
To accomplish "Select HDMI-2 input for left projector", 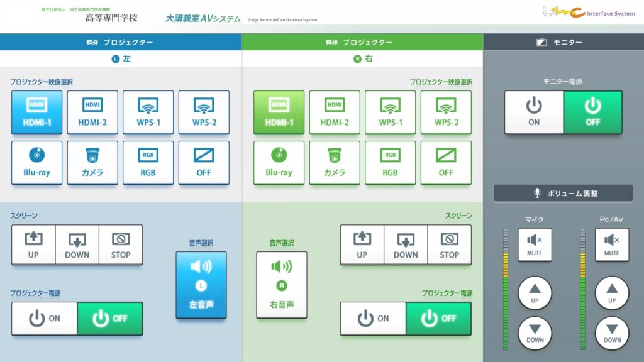I will point(92,112).
